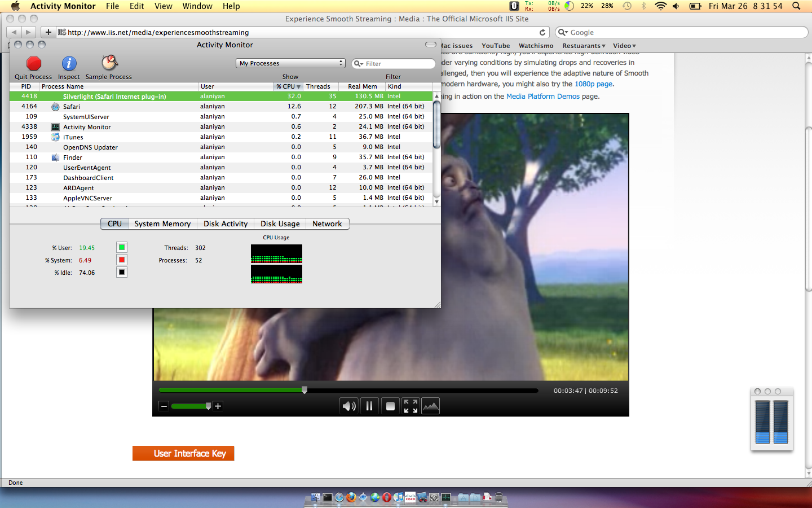Click the black % Idle color swatch

coord(122,272)
